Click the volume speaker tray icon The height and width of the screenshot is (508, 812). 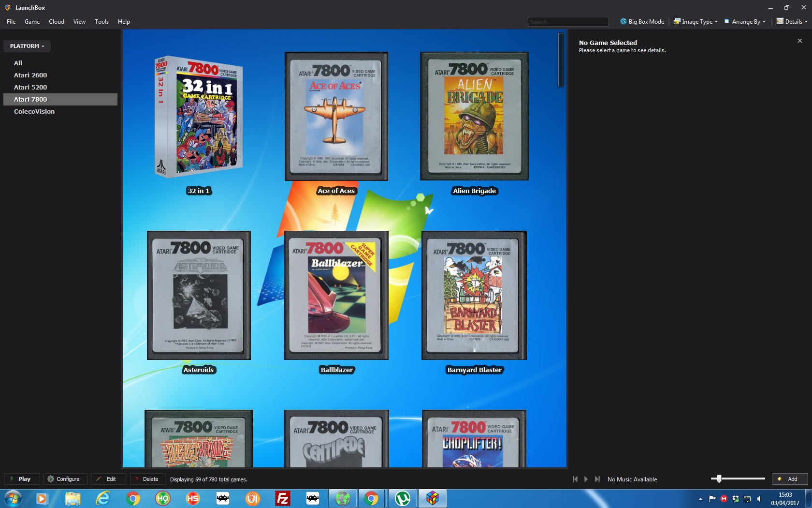tap(759, 498)
